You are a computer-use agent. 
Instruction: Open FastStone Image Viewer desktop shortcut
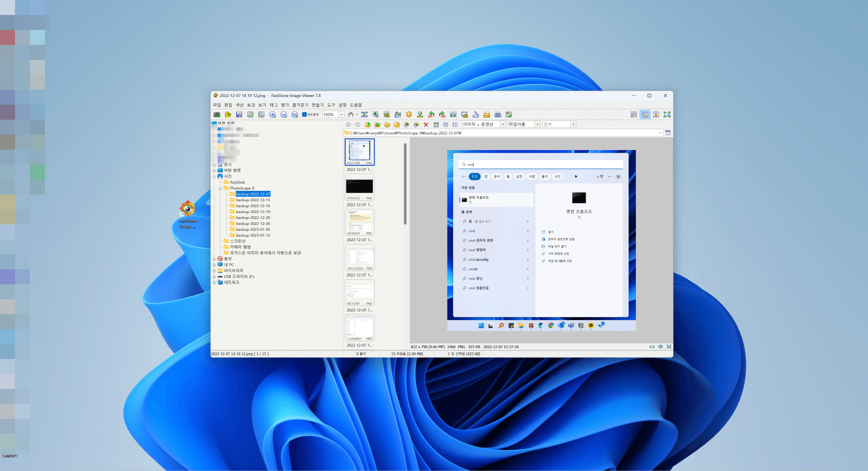pyautogui.click(x=188, y=215)
